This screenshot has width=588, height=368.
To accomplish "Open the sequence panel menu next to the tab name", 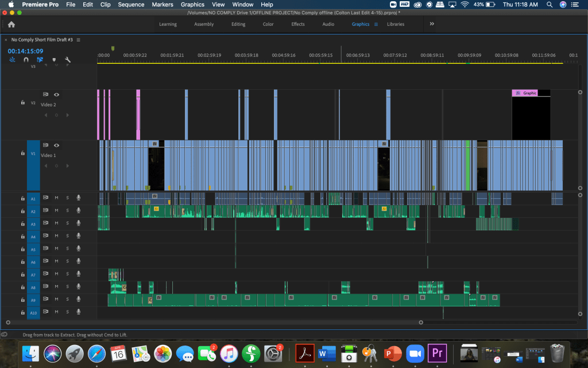I will (x=78, y=40).
